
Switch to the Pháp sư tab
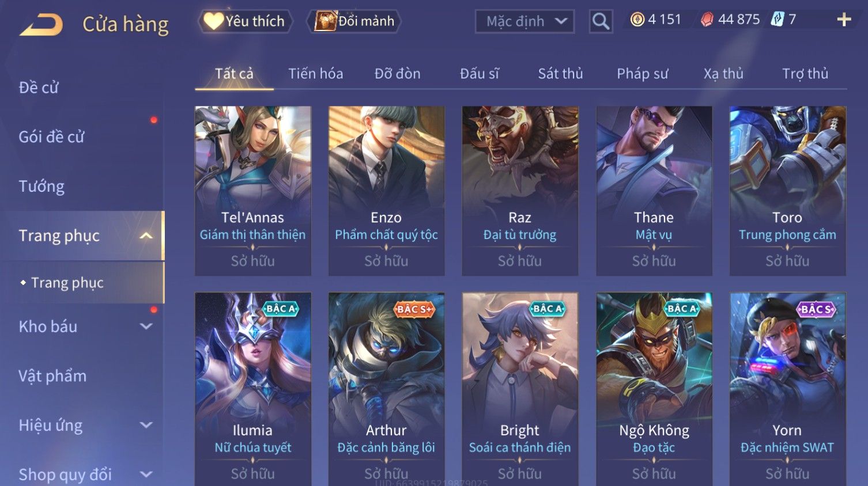coord(642,74)
